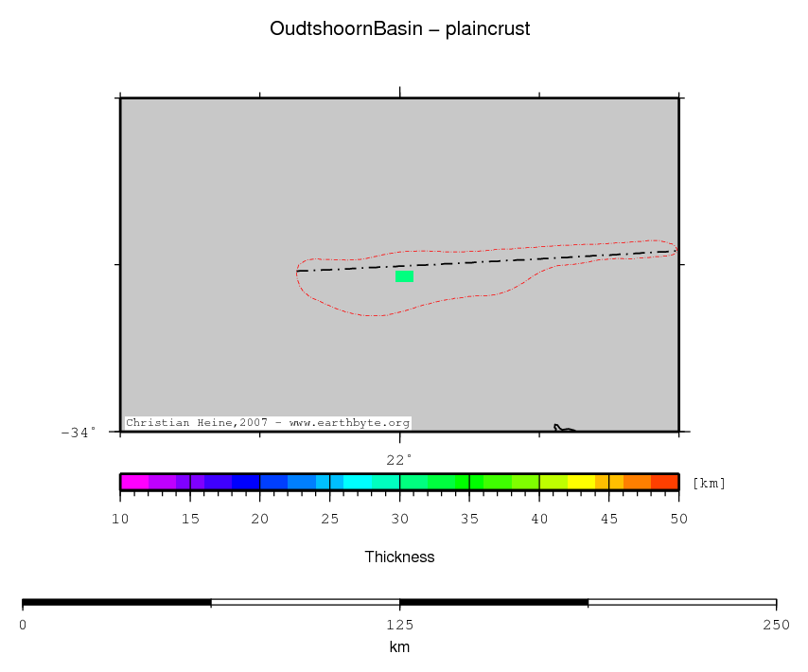Click the 30 tick label under colorbar
808x672 pixels.
click(399, 518)
